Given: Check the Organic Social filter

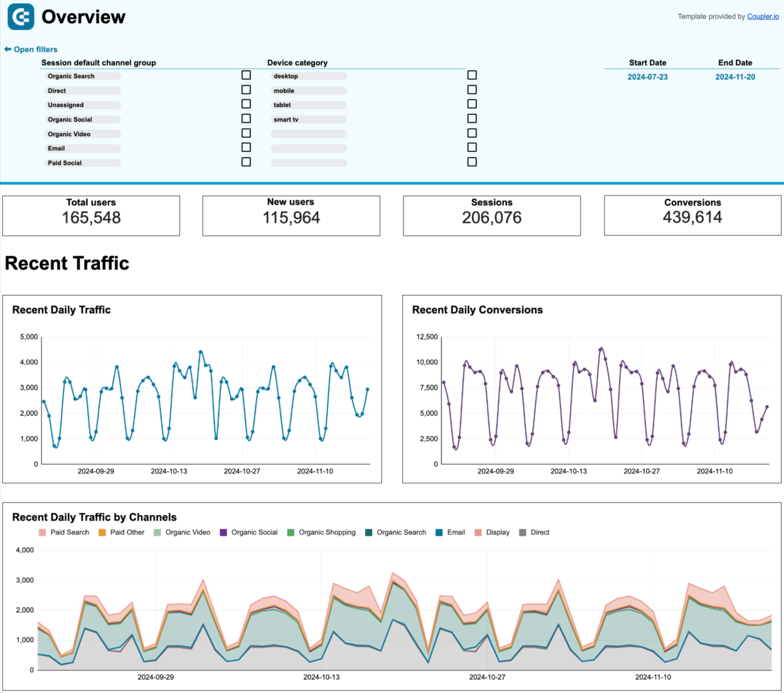Looking at the screenshot, I should click(246, 118).
